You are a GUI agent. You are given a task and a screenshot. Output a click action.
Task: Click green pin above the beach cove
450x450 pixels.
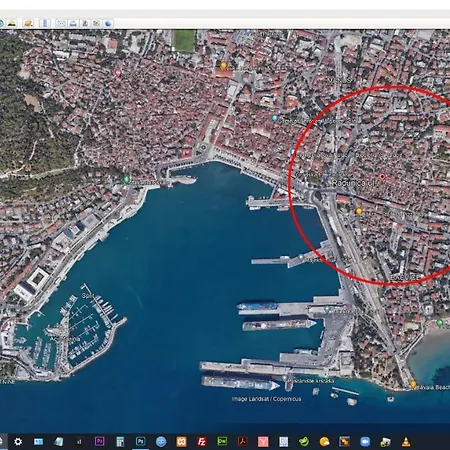(x=439, y=323)
